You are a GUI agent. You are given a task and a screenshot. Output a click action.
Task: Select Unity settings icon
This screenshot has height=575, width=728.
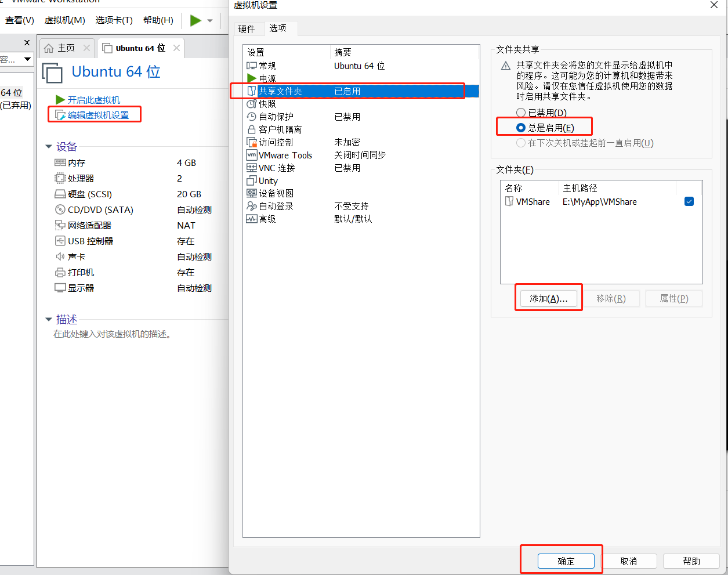click(252, 180)
